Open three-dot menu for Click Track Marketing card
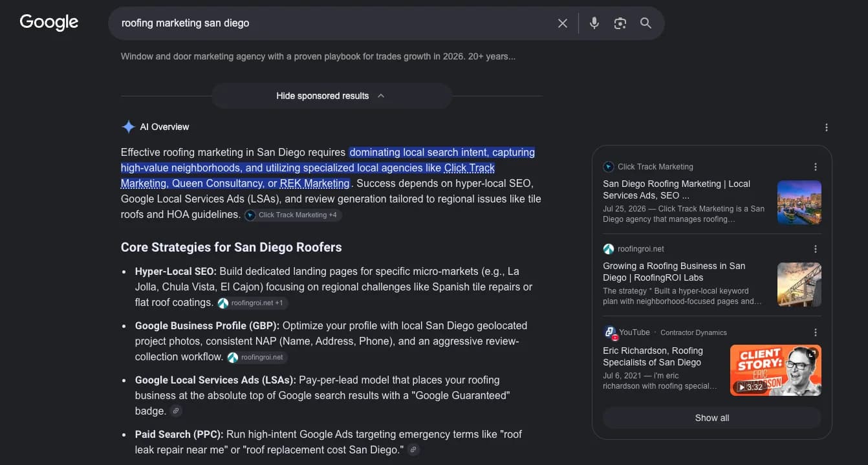Viewport: 868px width, 465px height. 816,167
